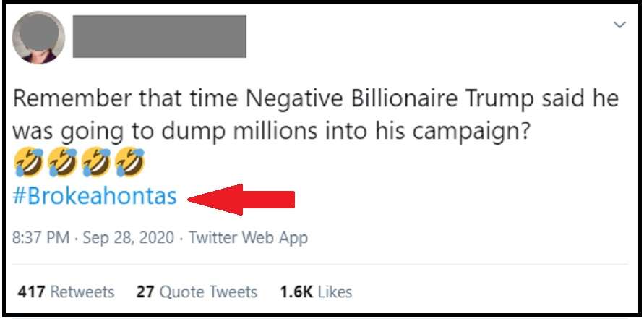Screen dimensions: 644x319
Task: Open the #Brokeahontas hashtag
Action: (95, 197)
